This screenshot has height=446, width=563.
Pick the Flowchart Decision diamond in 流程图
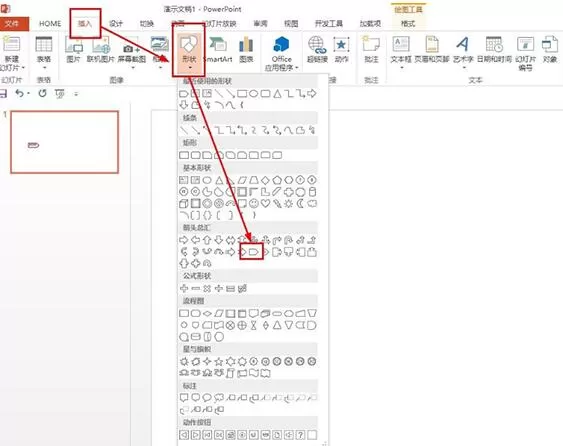[207, 313]
